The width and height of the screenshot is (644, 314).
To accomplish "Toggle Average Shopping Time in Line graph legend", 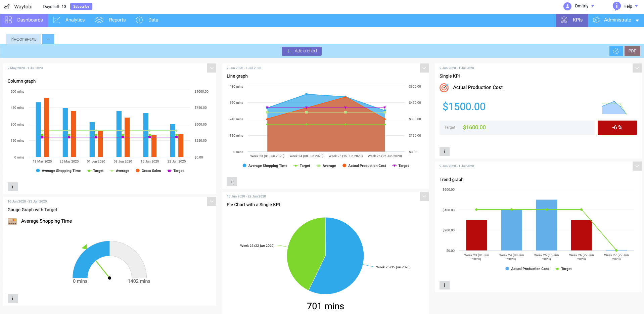I will pyautogui.click(x=265, y=166).
